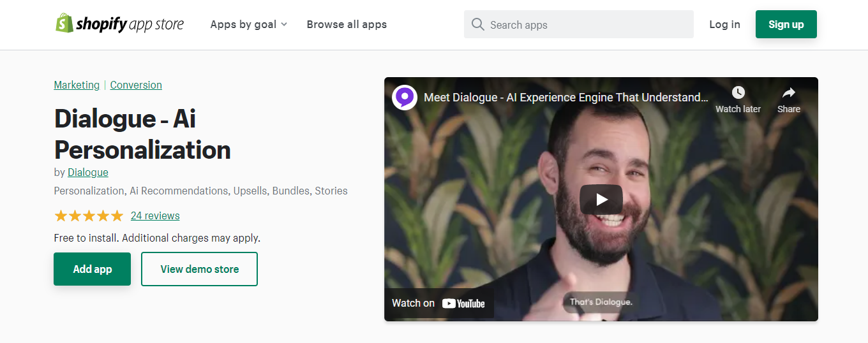Screen dimensions: 868x343
Task: Focus the Search apps input field
Action: coord(587,25)
